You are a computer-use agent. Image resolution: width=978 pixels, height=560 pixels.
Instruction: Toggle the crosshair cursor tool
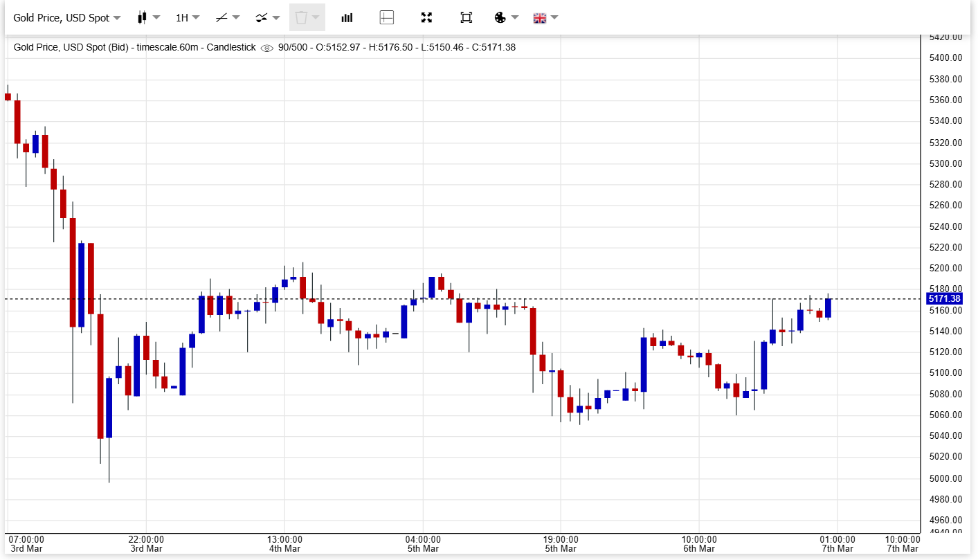click(x=387, y=18)
